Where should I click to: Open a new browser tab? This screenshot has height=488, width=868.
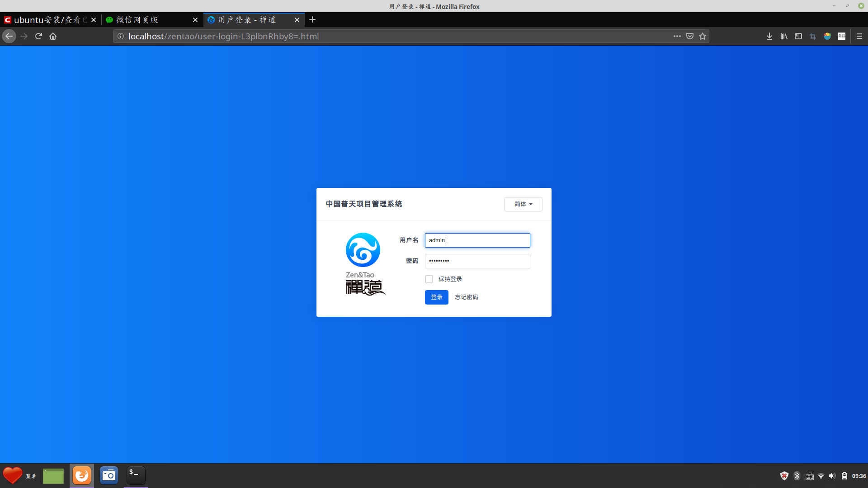point(312,20)
